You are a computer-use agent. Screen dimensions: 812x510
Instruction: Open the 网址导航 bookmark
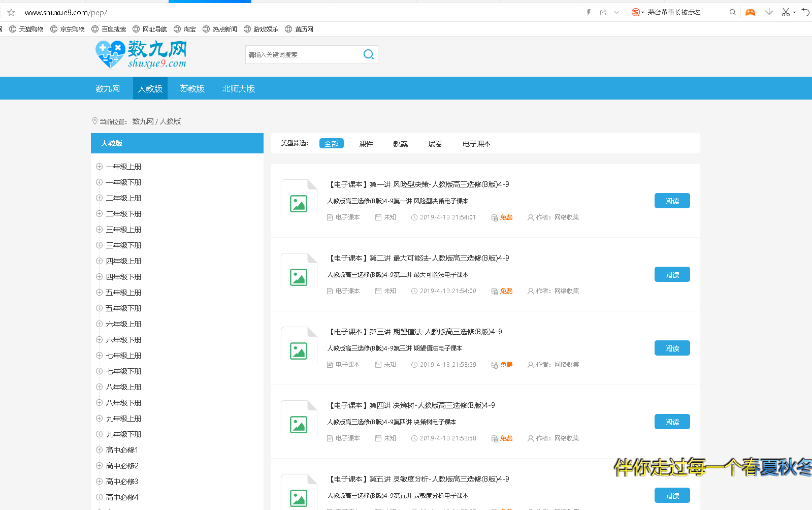(x=150, y=29)
